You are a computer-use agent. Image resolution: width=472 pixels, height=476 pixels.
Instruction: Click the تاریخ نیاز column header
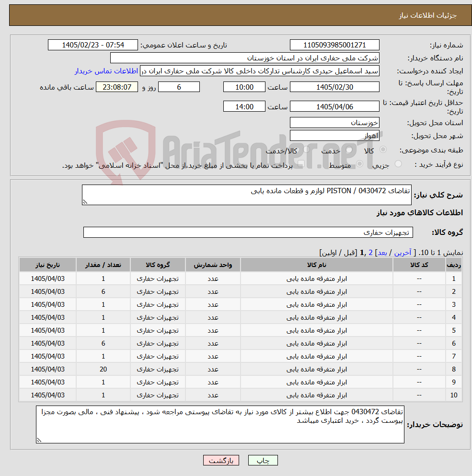[47, 265]
